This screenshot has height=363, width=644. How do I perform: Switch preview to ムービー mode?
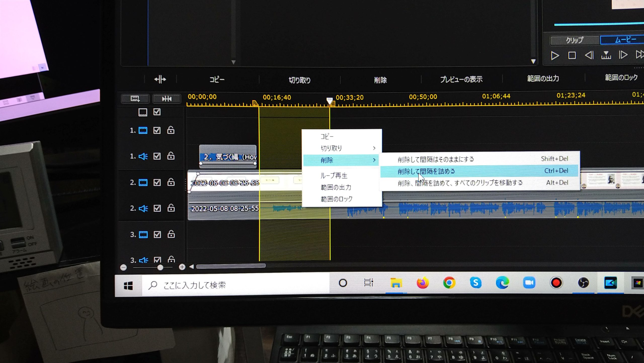pos(623,40)
